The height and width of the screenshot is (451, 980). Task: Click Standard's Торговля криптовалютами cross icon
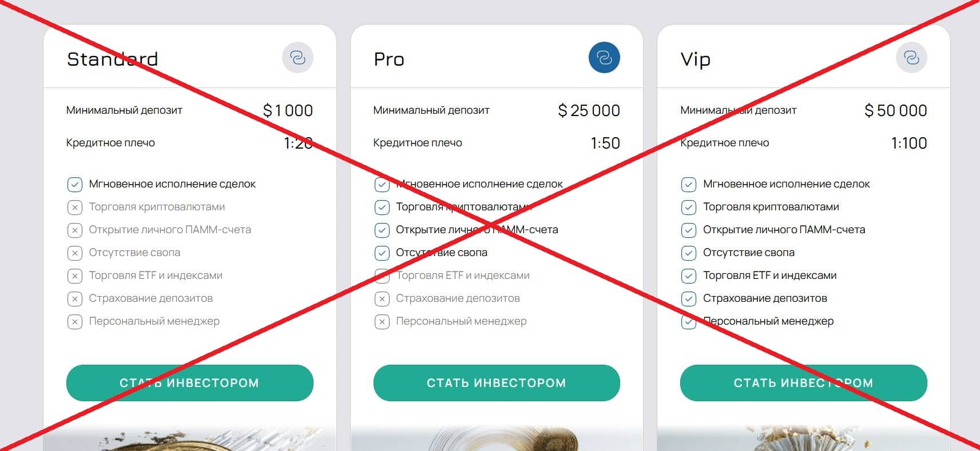[x=75, y=207]
